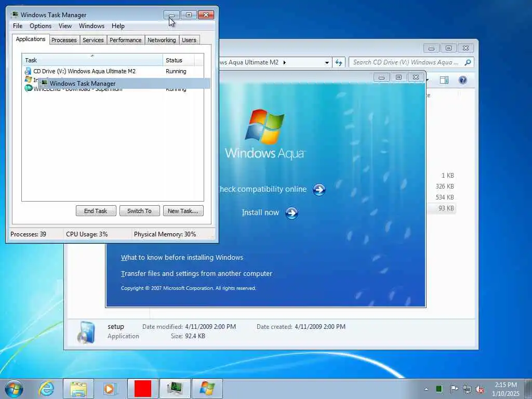Click refresh button in Explorer address bar

(x=339, y=62)
